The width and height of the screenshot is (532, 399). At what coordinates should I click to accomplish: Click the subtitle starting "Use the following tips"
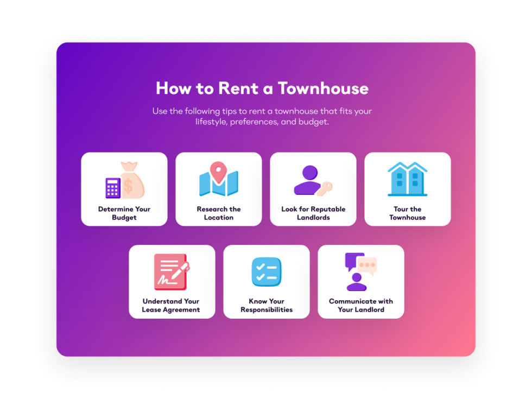tap(262, 116)
